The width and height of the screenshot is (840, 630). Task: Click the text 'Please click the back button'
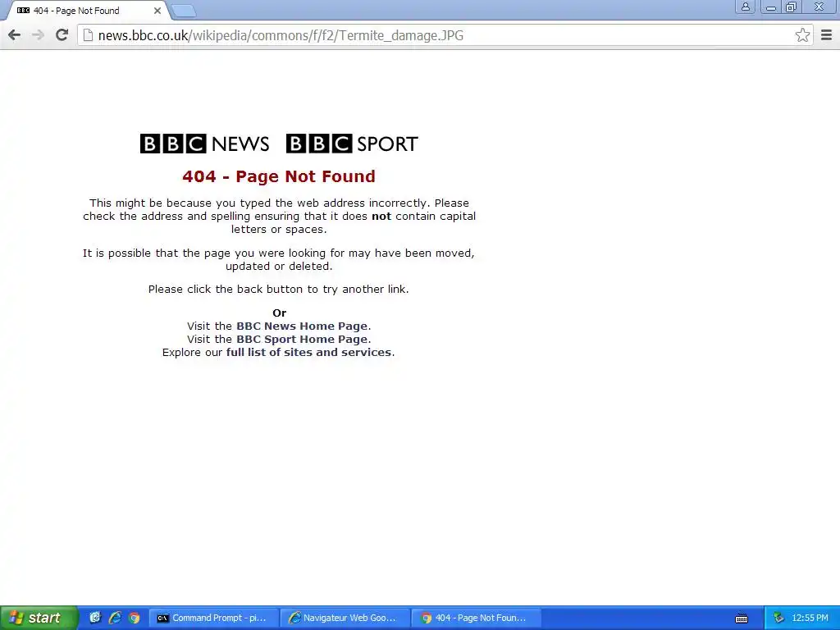226,290
